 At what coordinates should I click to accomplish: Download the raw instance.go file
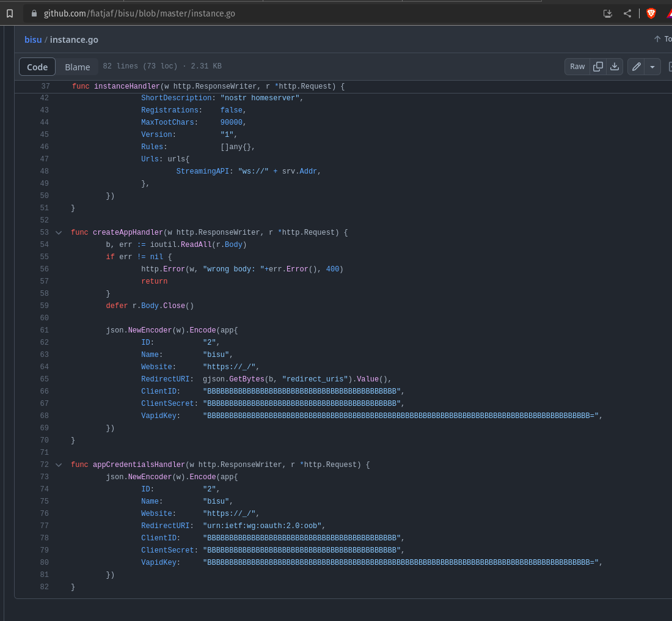pos(615,67)
